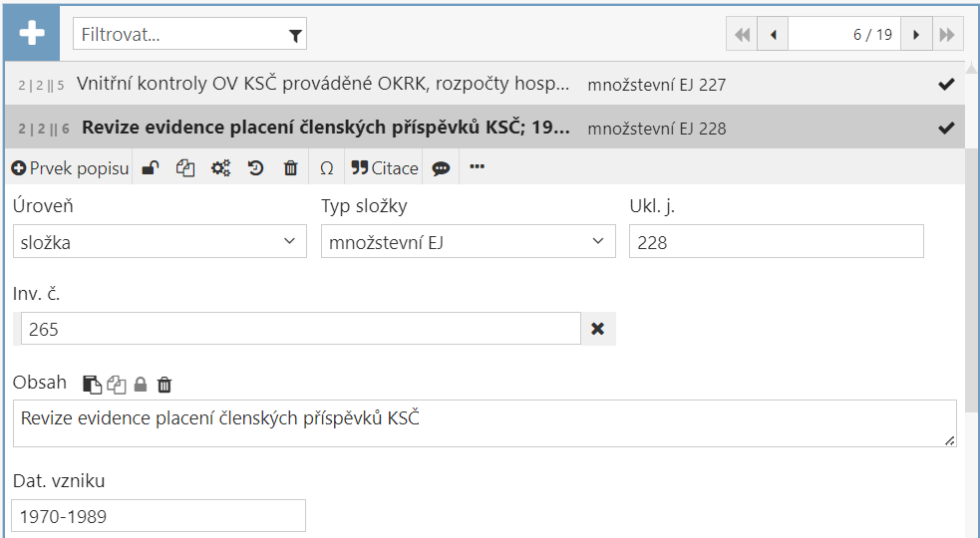Click the paste icon next to Obsah
This screenshot has width=980, height=538.
[x=91, y=384]
